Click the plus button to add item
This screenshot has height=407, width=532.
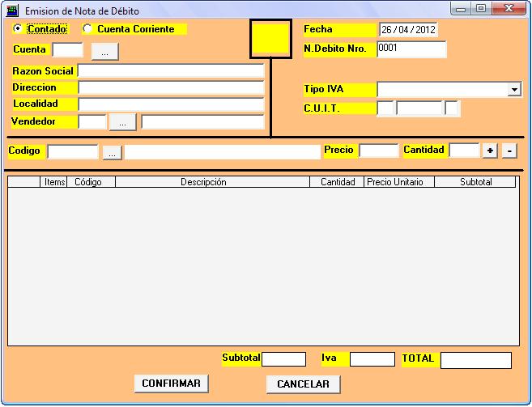pyautogui.click(x=490, y=151)
